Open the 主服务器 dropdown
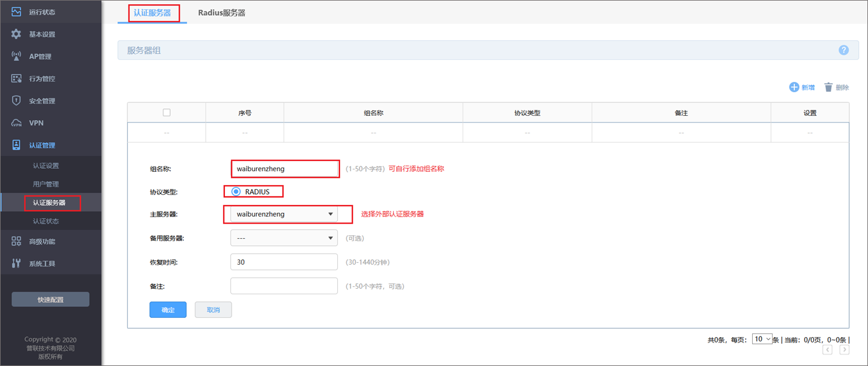 284,214
